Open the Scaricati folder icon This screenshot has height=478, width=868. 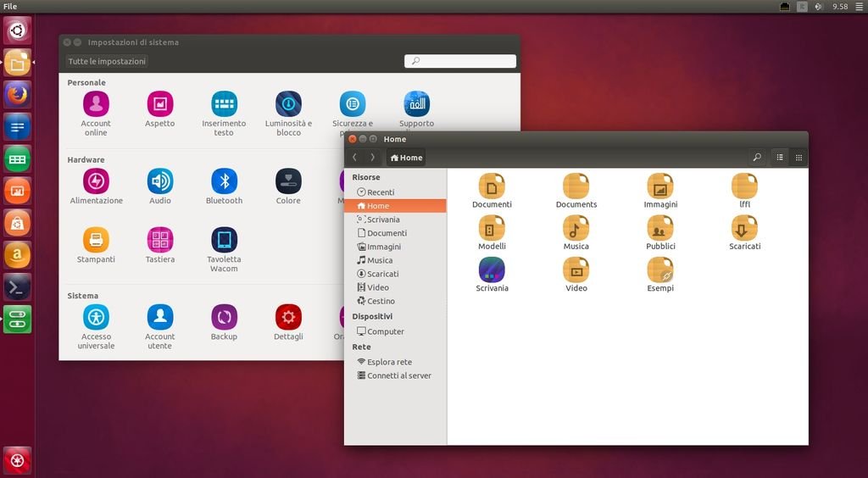pos(744,228)
